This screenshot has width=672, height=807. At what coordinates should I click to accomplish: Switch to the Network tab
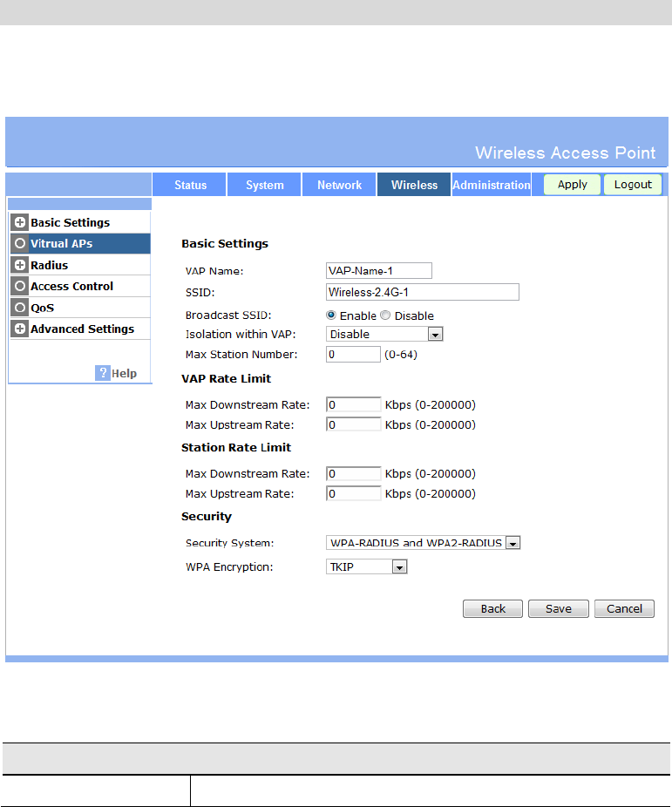click(x=339, y=185)
